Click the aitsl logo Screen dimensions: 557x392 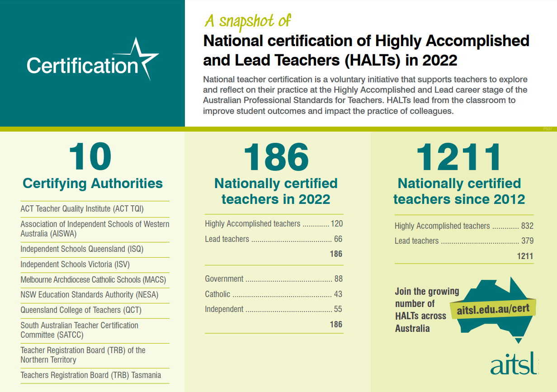(x=515, y=363)
